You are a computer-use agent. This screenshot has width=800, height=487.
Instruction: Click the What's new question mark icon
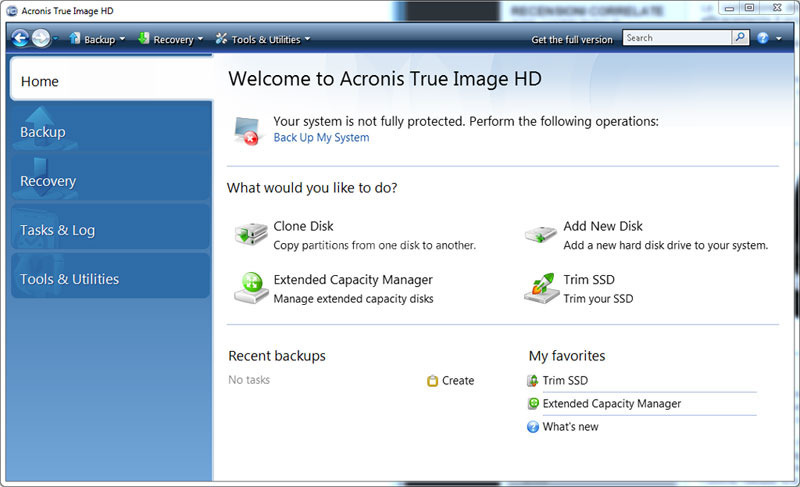[533, 427]
